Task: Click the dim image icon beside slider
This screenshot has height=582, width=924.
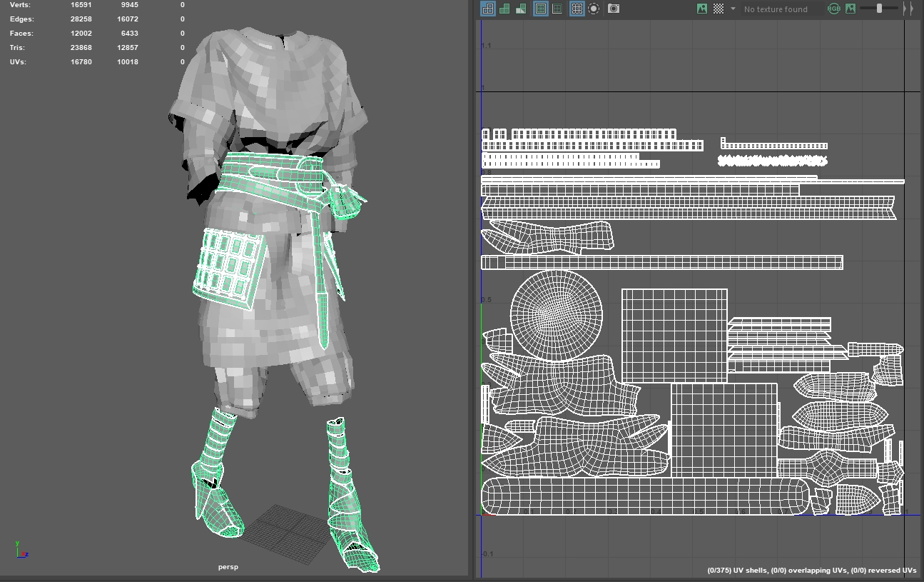Action: coord(851,9)
